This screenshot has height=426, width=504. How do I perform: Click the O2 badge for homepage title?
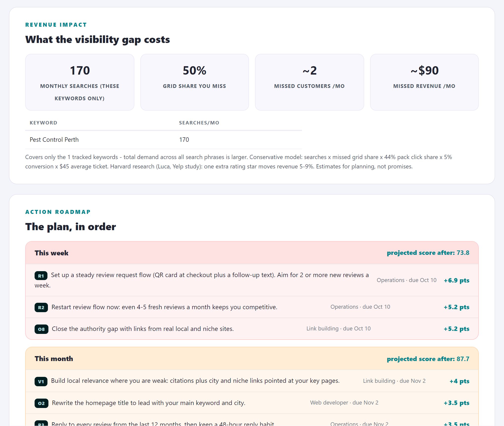42,403
